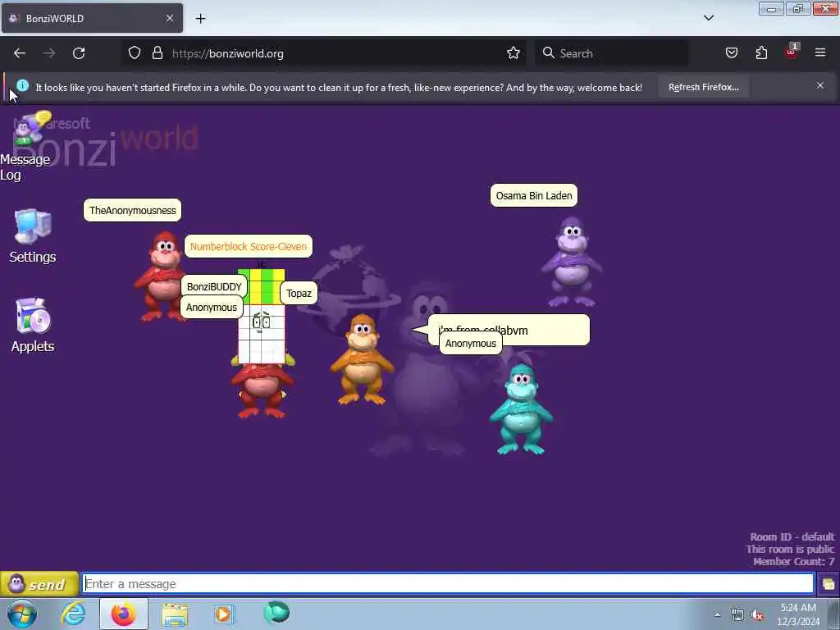Open the Pocket save icon
The width and height of the screenshot is (840, 630).
pyautogui.click(x=732, y=53)
